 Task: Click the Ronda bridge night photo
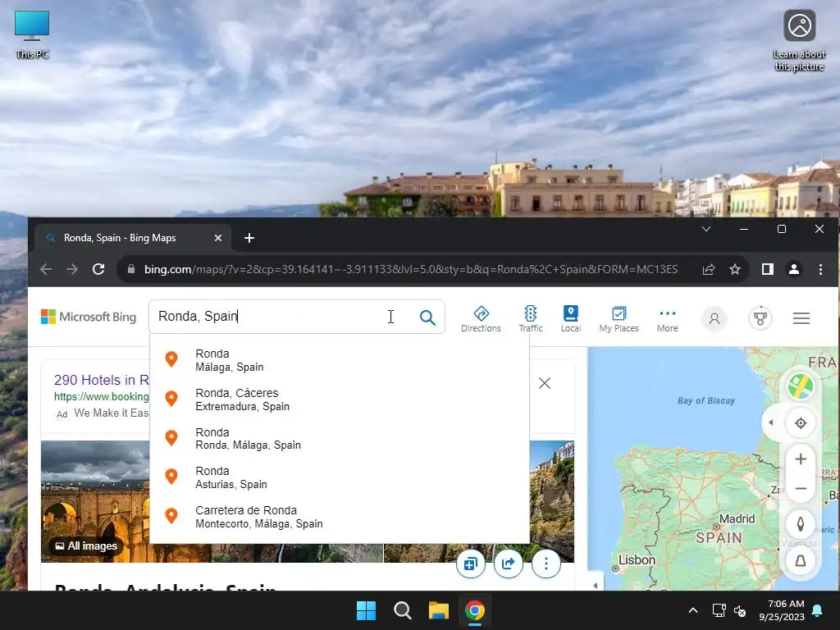(x=95, y=501)
